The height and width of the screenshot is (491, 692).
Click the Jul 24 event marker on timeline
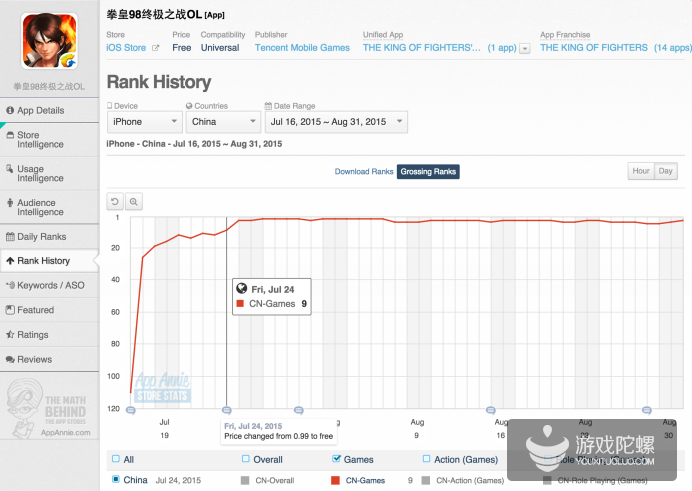(x=227, y=410)
